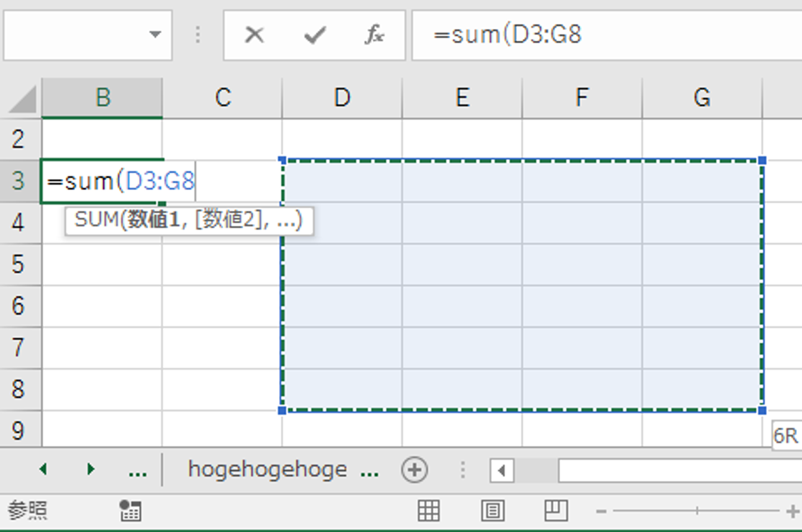Add a new sheet with plus icon
Image resolution: width=802 pixels, height=532 pixels.
coord(414,470)
